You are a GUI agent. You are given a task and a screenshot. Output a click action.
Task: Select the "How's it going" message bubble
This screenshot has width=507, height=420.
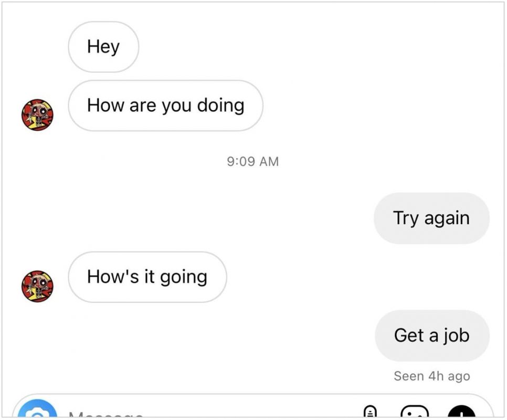pos(147,277)
